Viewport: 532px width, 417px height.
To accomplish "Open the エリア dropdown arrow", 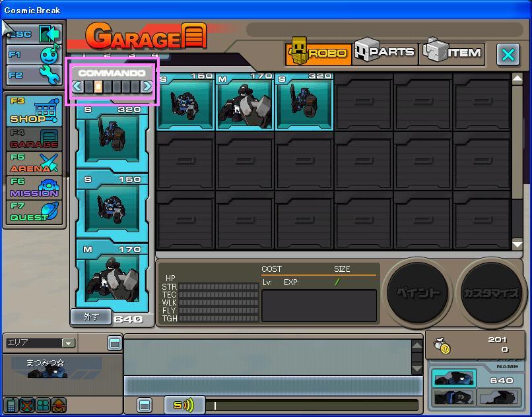I will coord(68,343).
